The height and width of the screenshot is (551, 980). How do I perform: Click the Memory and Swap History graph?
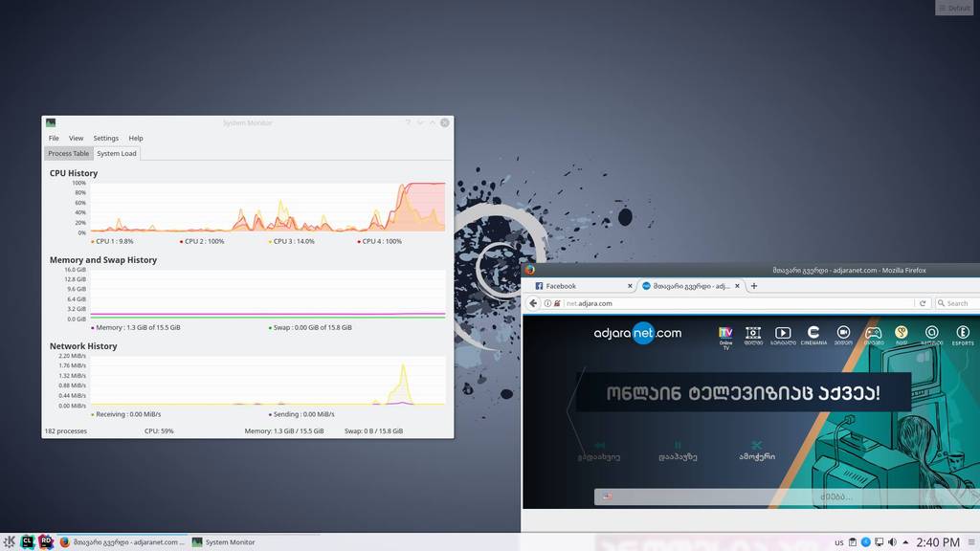268,294
